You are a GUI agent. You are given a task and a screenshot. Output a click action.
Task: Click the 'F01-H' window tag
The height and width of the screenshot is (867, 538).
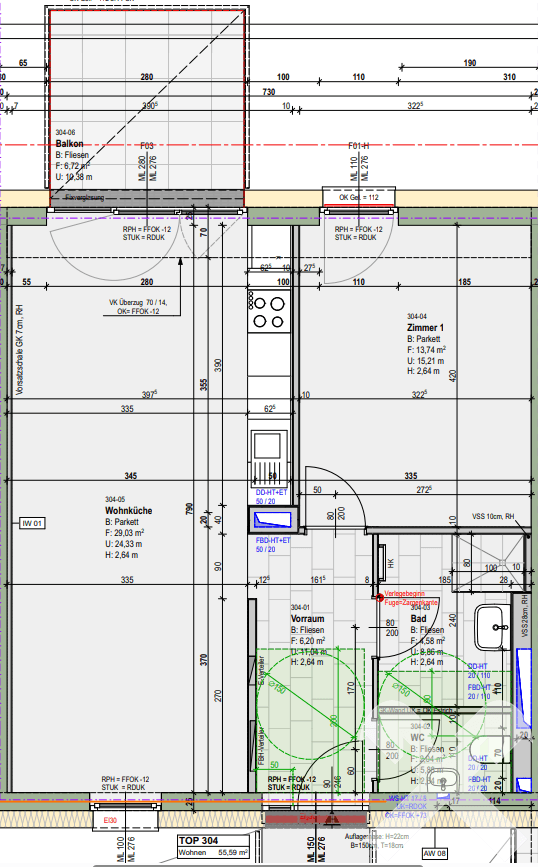(358, 146)
